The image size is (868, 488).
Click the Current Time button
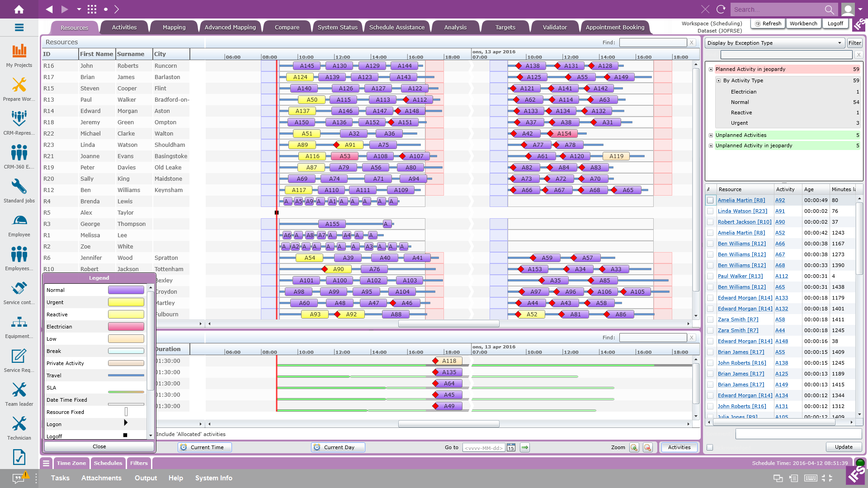pos(205,447)
